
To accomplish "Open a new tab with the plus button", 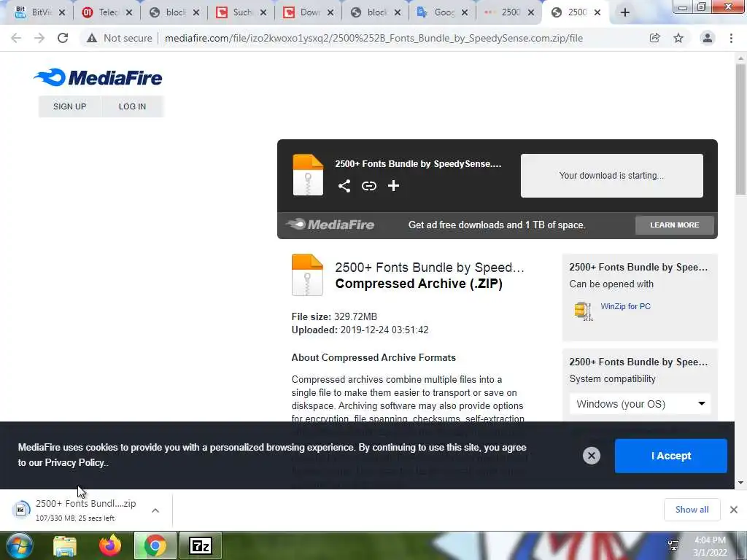I will (x=625, y=12).
